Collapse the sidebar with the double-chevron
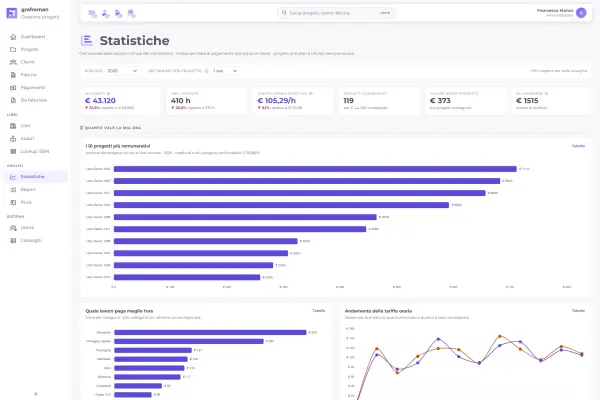 pos(36,394)
